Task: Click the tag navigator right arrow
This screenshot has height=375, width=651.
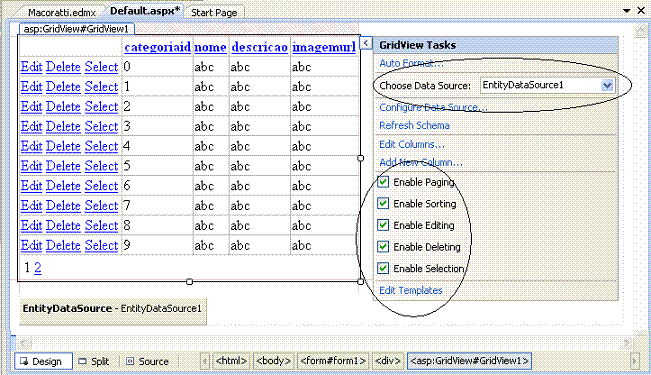Action: pos(634,361)
